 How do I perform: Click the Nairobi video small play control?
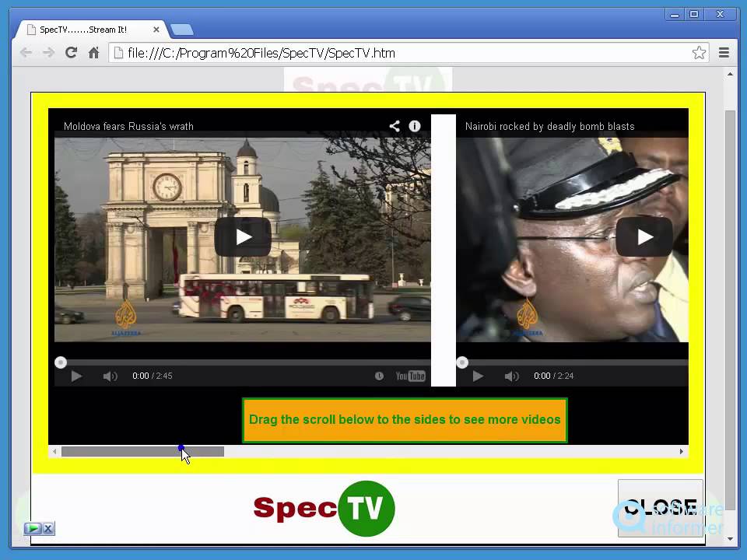coord(478,376)
